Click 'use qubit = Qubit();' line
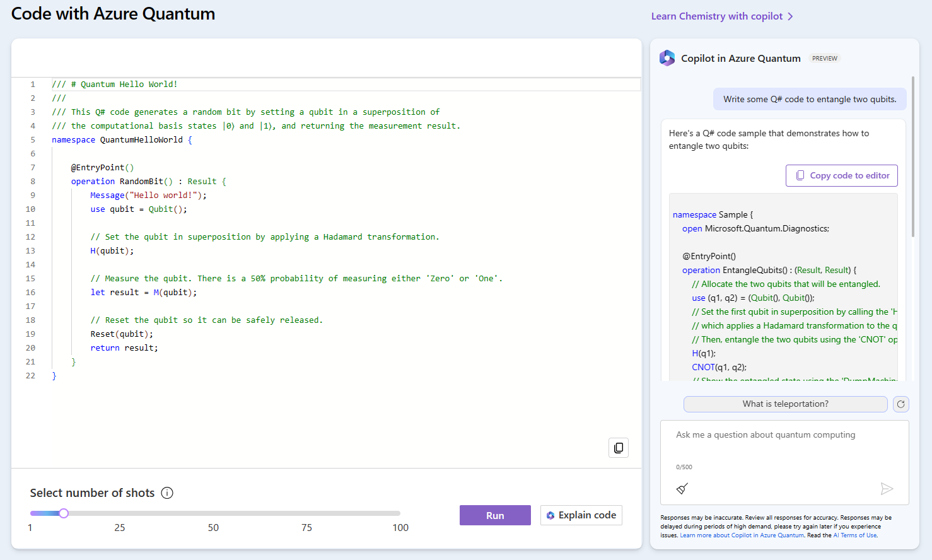 tap(139, 209)
